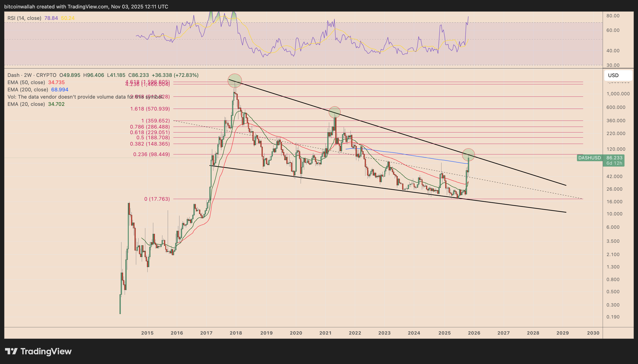This screenshot has height=364, width=638.
Task: Click the RSI (14, close) indicator legend
Action: (x=24, y=18)
